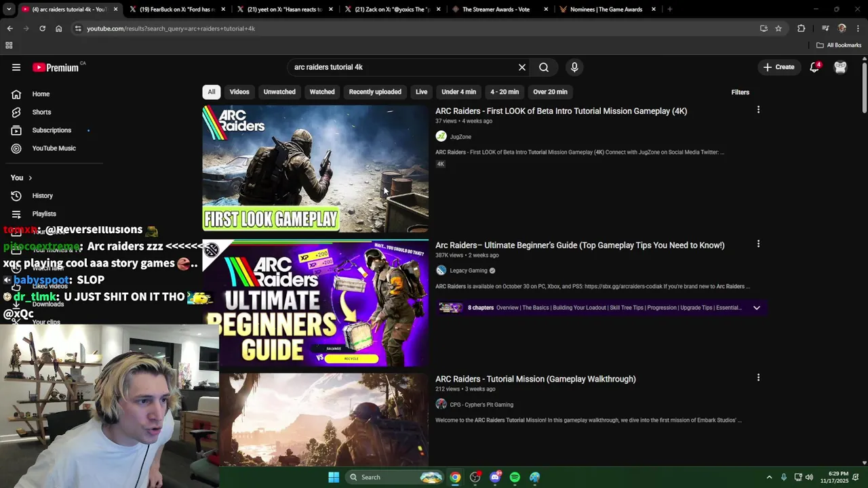This screenshot has width=868, height=488.
Task: Open Tutorial Mission Gameplay Walkthrough title
Action: coord(536,379)
